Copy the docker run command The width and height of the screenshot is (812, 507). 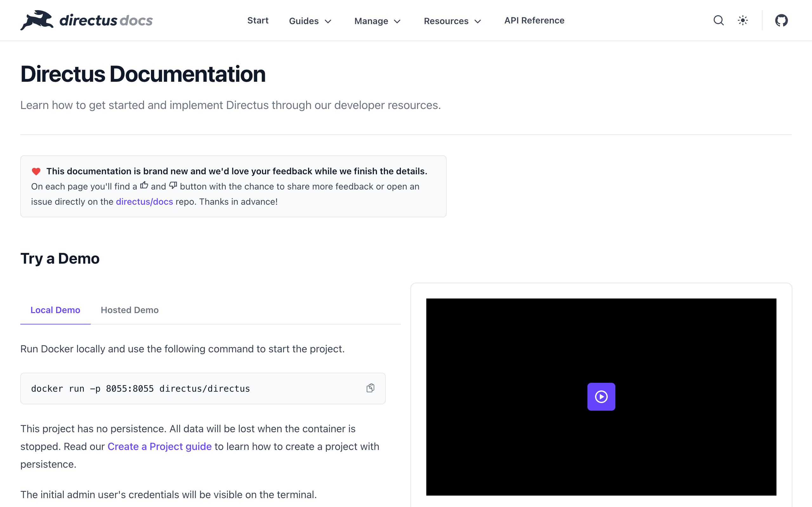click(x=370, y=388)
